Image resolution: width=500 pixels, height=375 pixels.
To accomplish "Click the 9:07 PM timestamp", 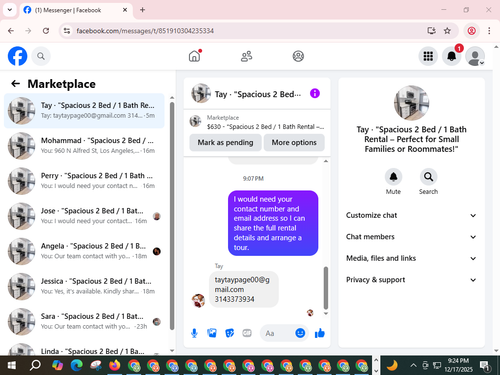I will click(253, 178).
